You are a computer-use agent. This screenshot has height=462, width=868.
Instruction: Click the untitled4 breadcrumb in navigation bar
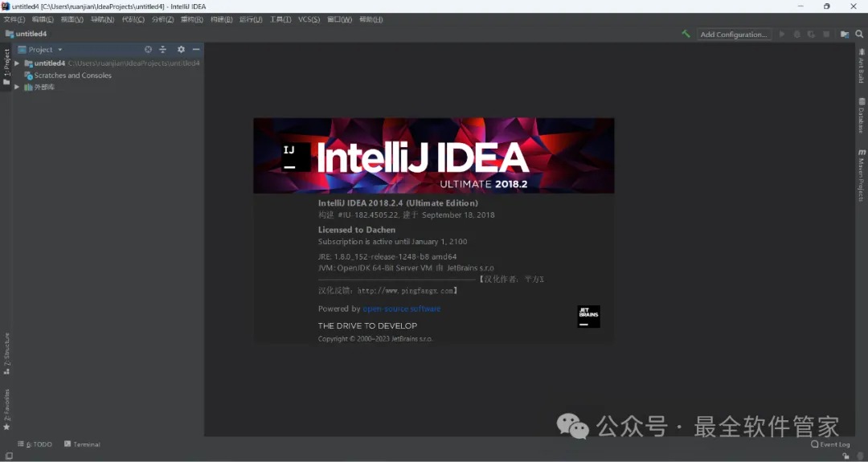point(26,34)
